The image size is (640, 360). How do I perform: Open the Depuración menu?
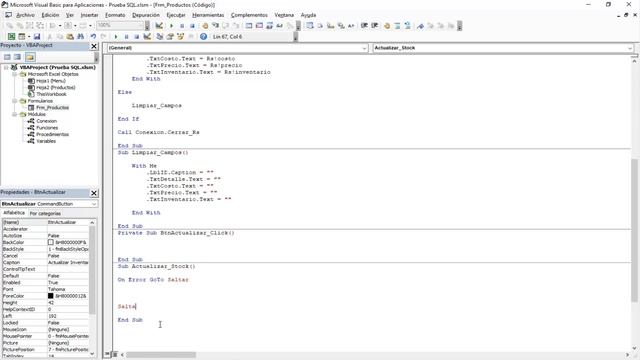146,15
